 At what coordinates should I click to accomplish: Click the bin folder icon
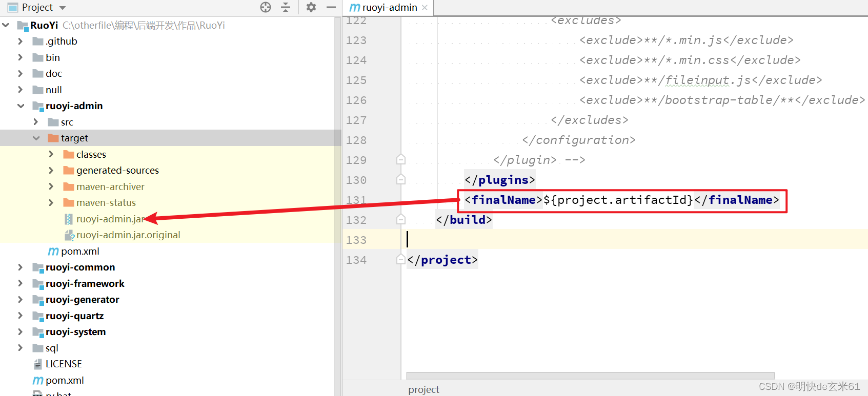(x=38, y=57)
